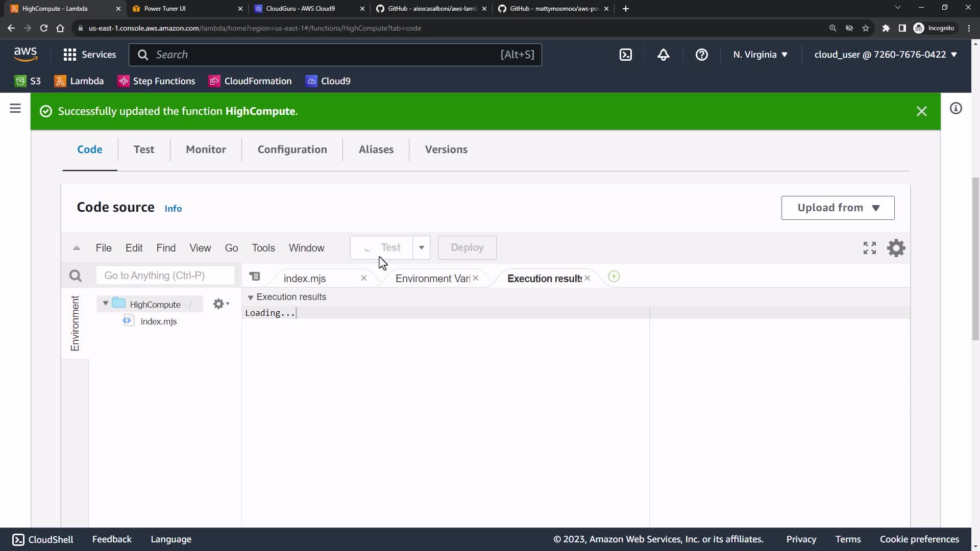Toggle the editor fullscreen icon
Viewport: 980px width, 551px height.
point(869,248)
